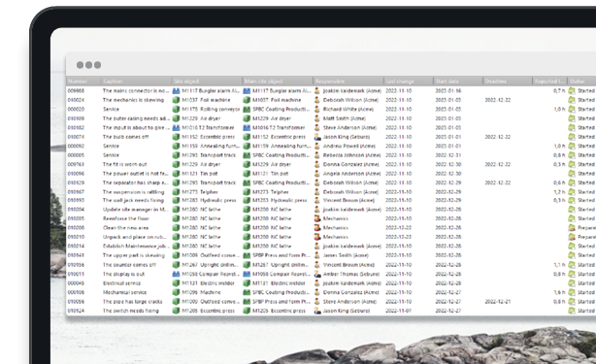Select the caption 'The wall jack needs fixing'

[x=133, y=200]
